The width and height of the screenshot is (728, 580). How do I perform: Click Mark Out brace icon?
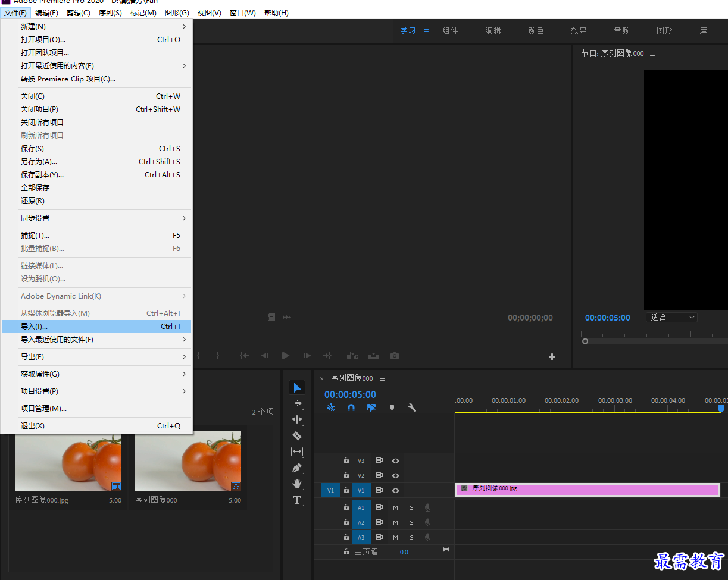(x=218, y=355)
